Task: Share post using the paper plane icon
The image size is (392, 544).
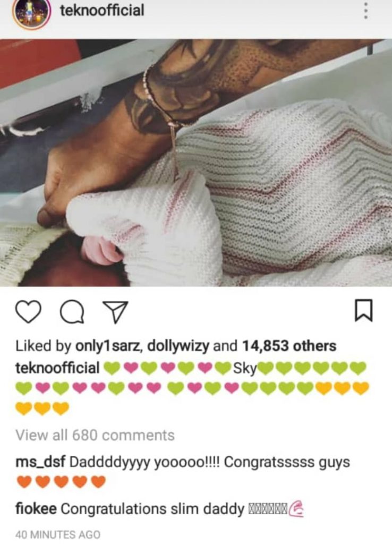Action: [115, 312]
